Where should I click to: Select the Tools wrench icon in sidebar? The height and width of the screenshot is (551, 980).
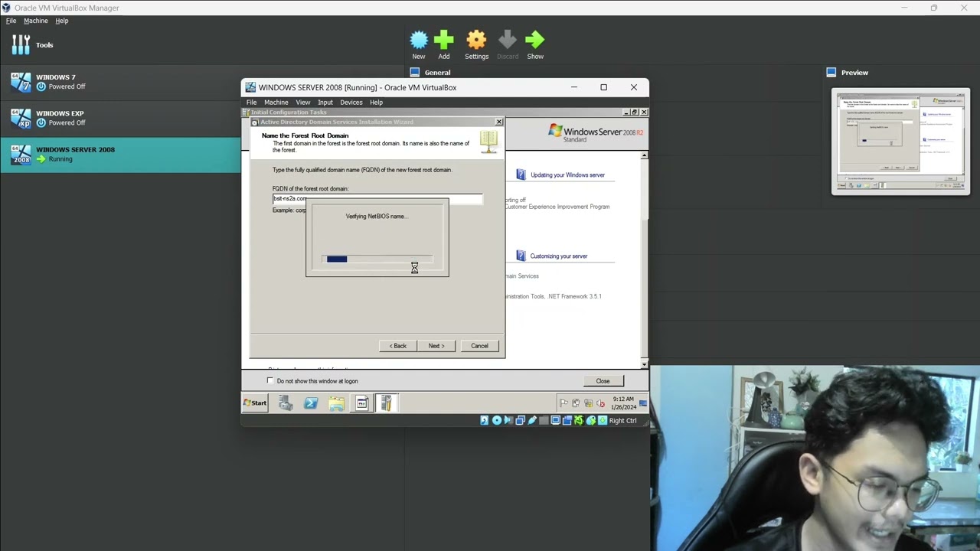[x=21, y=44]
